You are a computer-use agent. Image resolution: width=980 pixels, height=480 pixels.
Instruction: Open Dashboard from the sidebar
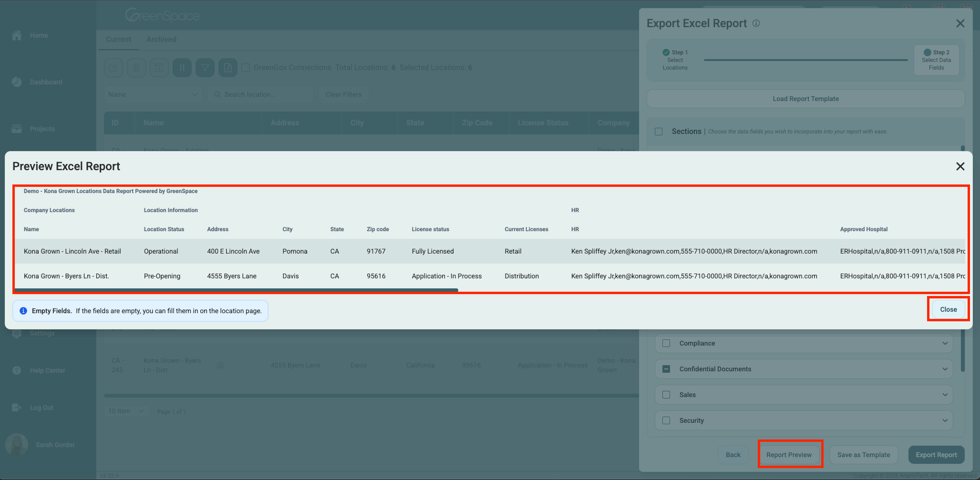46,82
